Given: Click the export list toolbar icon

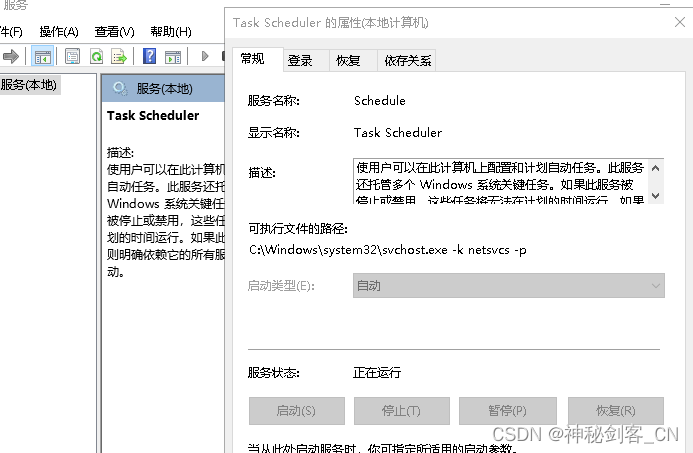Looking at the screenshot, I should (119, 56).
